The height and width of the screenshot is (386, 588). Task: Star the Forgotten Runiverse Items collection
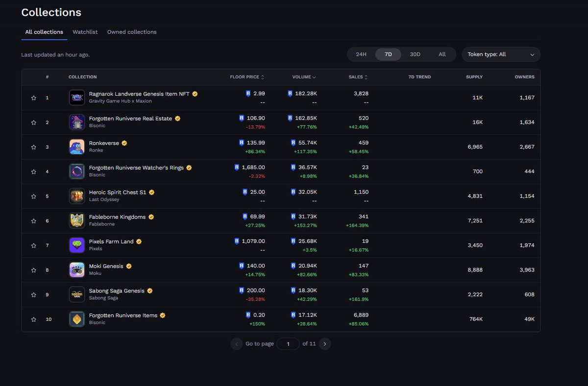pyautogui.click(x=34, y=319)
